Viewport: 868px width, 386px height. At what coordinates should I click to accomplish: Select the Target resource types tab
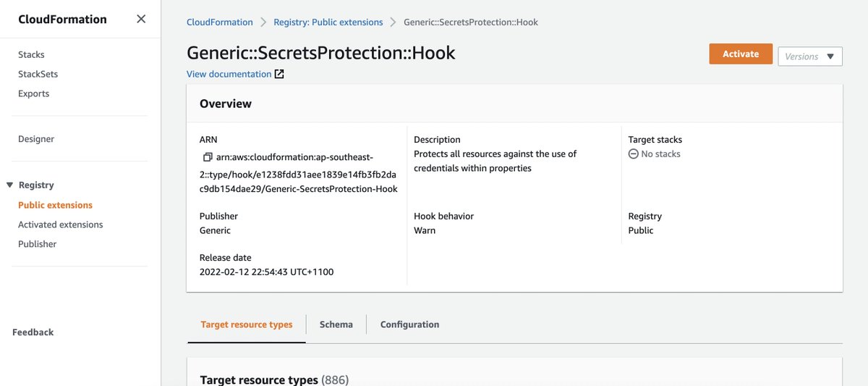(x=247, y=324)
